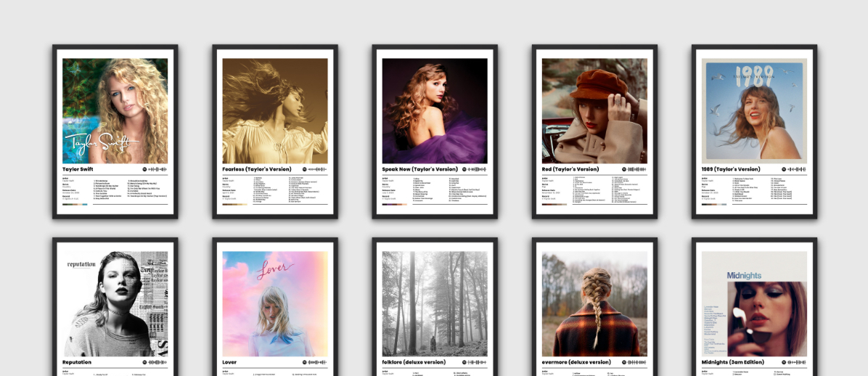This screenshot has height=376, width=868.
Task: Click the Spotify code on Fearless poster
Action: coord(313,169)
